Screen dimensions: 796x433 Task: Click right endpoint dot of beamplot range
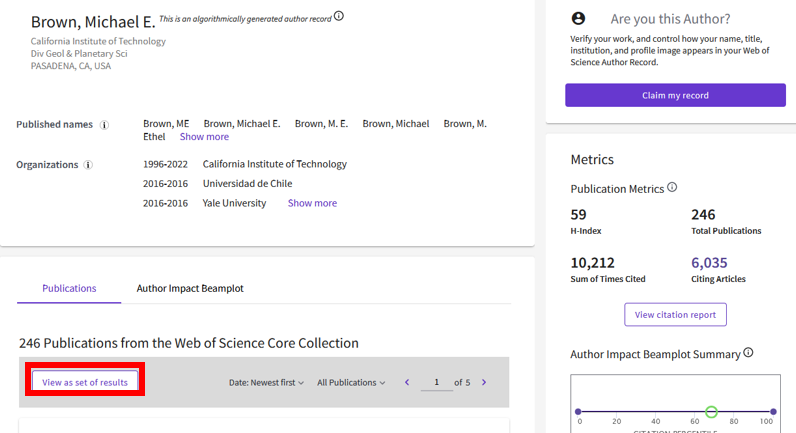[x=773, y=412]
